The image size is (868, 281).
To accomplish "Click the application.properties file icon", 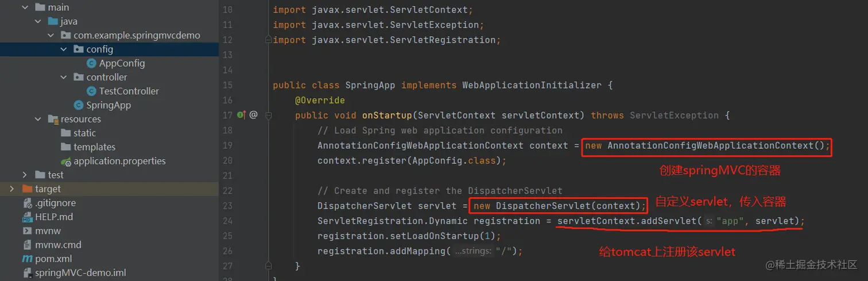I will 66,161.
